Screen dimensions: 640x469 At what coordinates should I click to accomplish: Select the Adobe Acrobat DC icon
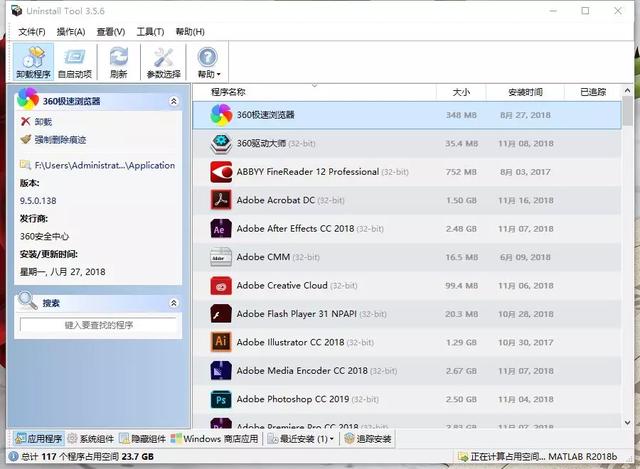coord(221,200)
